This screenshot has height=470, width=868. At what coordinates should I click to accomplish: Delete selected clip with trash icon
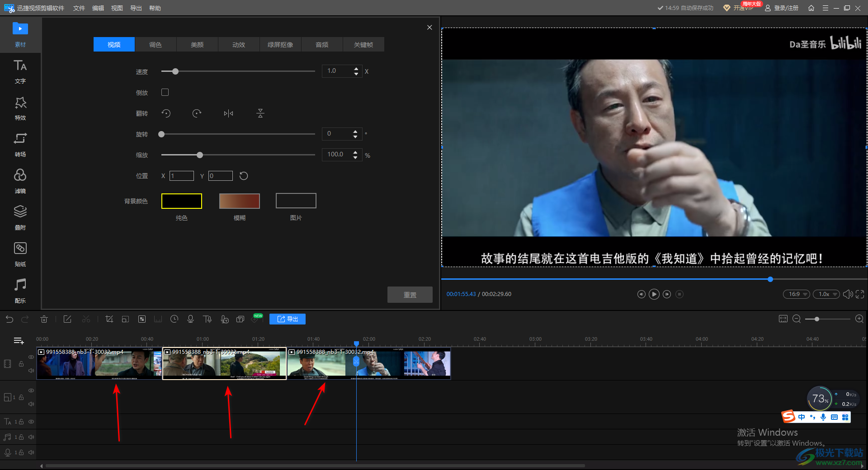coord(44,319)
